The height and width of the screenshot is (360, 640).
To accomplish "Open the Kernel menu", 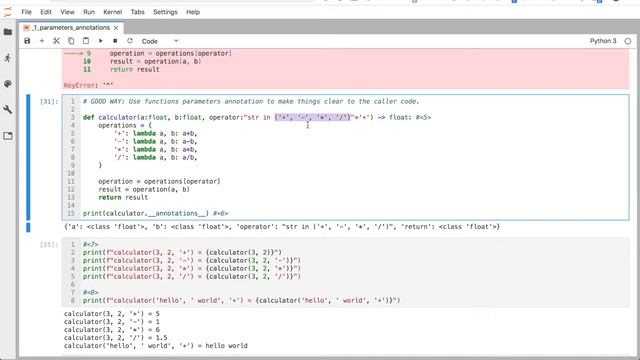I will pos(113,12).
